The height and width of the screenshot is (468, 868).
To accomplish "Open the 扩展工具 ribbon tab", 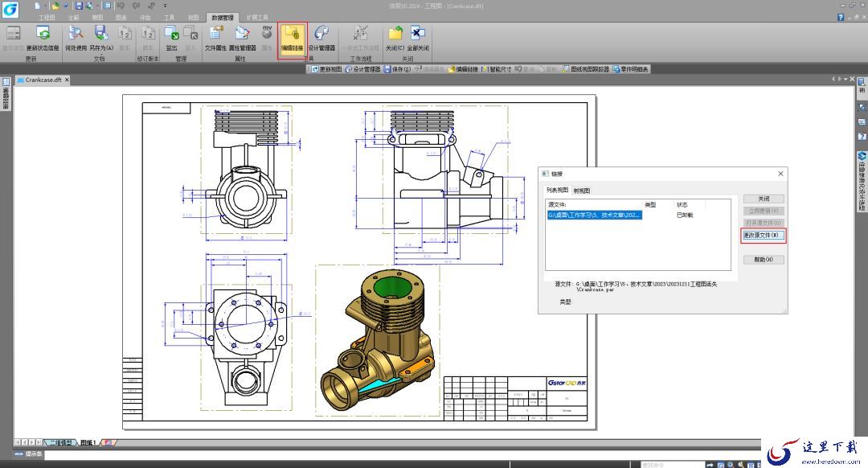I will [x=257, y=18].
